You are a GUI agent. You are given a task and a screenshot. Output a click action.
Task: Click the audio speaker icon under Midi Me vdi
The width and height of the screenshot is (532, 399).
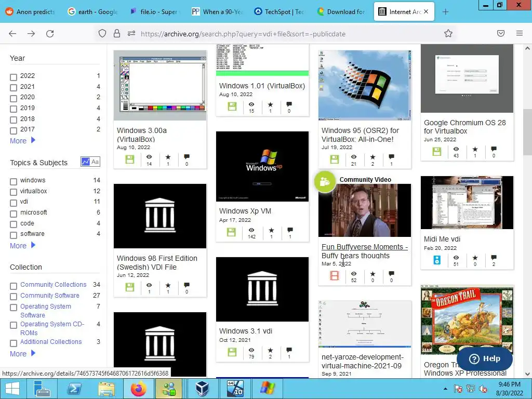(437, 260)
